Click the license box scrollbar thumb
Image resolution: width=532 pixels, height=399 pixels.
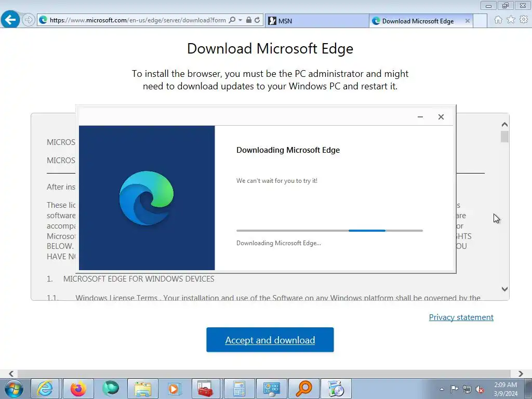click(x=504, y=137)
